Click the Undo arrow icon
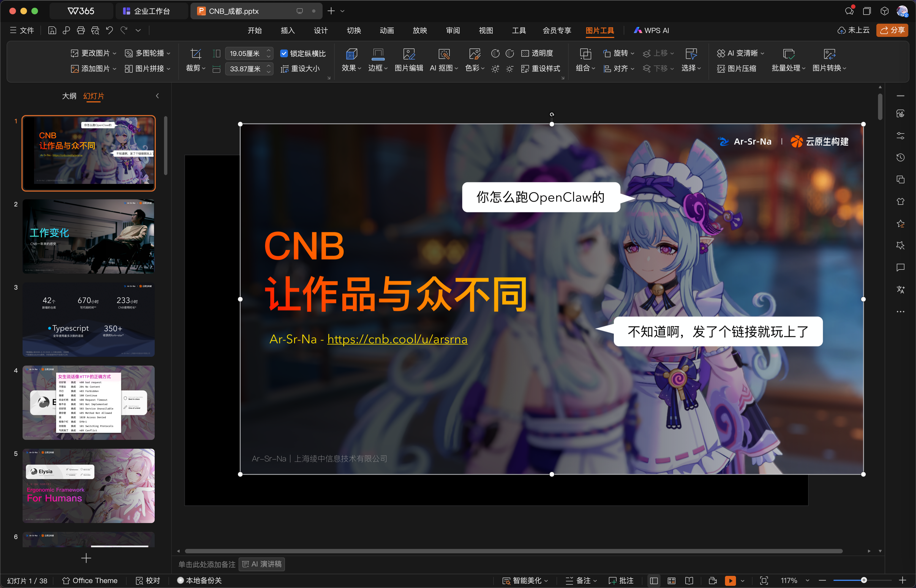The width and height of the screenshot is (916, 588). click(x=110, y=30)
